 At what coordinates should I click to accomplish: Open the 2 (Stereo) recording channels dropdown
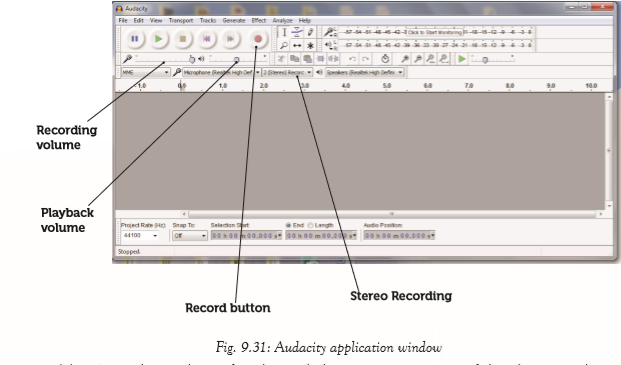287,72
